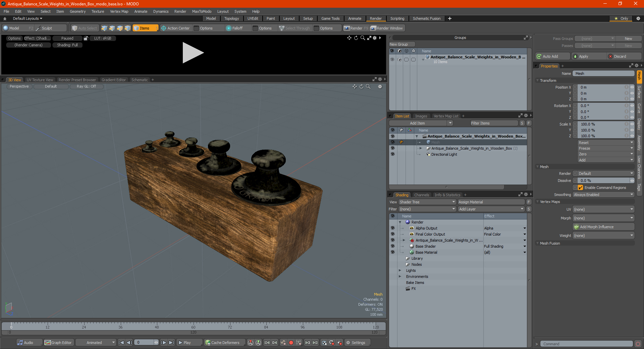This screenshot has width=644, height=349.
Task: Toggle visibility of Final Color Output
Action: click(392, 234)
